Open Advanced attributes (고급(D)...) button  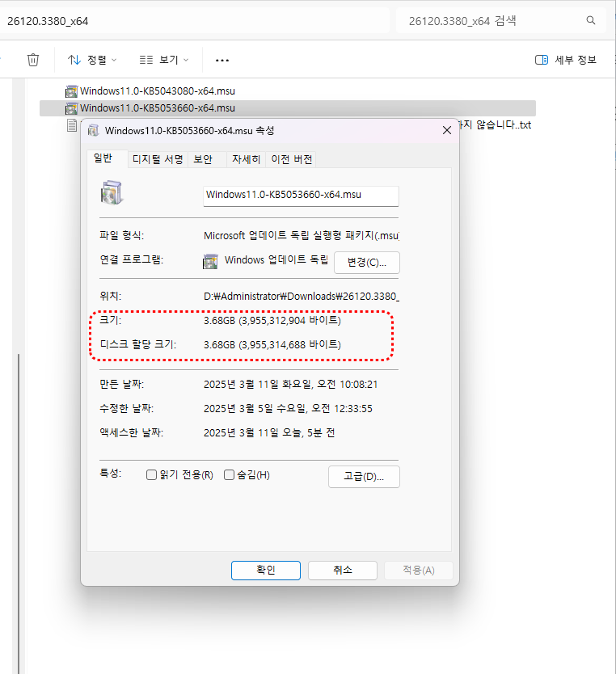click(364, 477)
